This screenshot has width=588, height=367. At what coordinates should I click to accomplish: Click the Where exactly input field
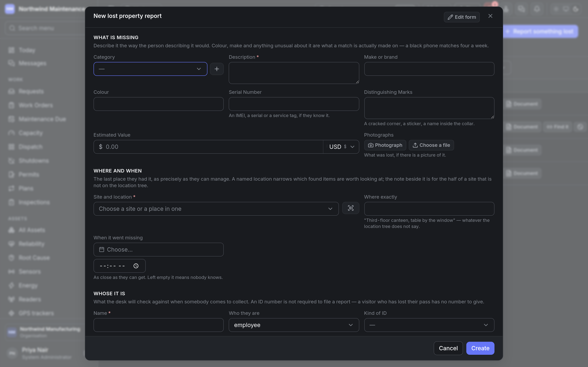pyautogui.click(x=429, y=209)
